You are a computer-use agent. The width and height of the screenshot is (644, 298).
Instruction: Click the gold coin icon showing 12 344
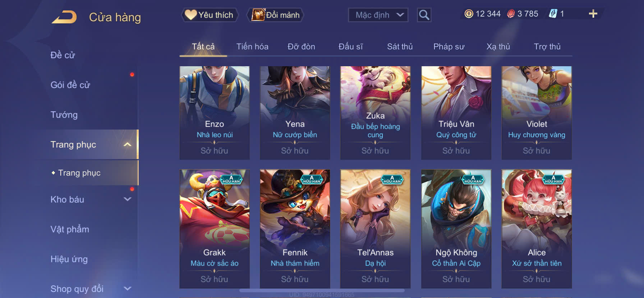[469, 14]
